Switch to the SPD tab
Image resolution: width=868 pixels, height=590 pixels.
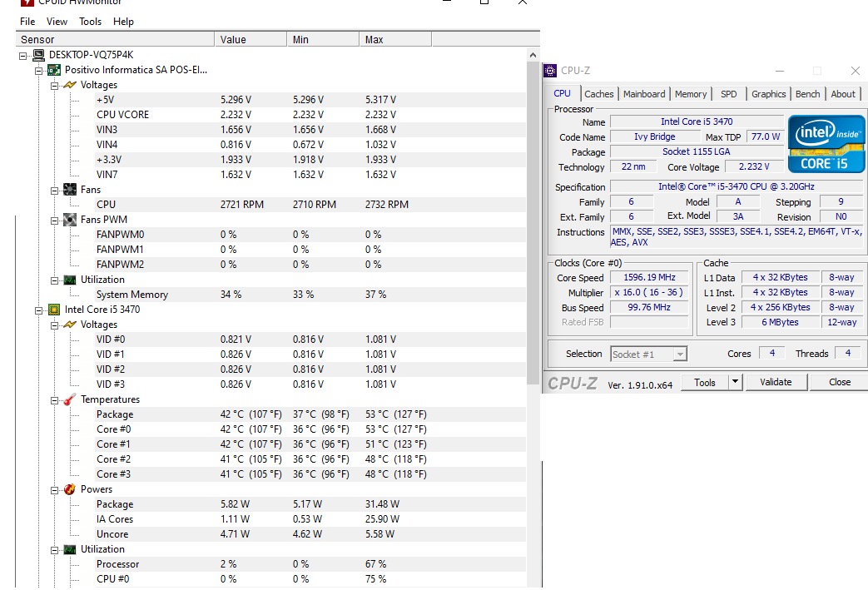tap(728, 94)
